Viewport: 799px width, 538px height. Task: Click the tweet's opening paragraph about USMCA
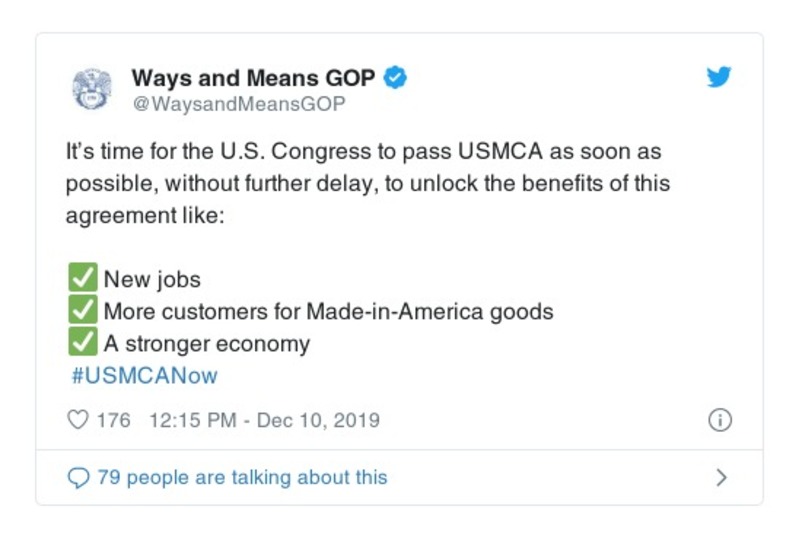(x=367, y=184)
